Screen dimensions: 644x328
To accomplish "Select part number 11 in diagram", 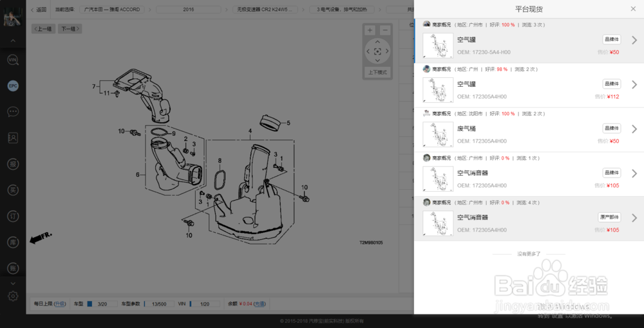I will 106,93.
